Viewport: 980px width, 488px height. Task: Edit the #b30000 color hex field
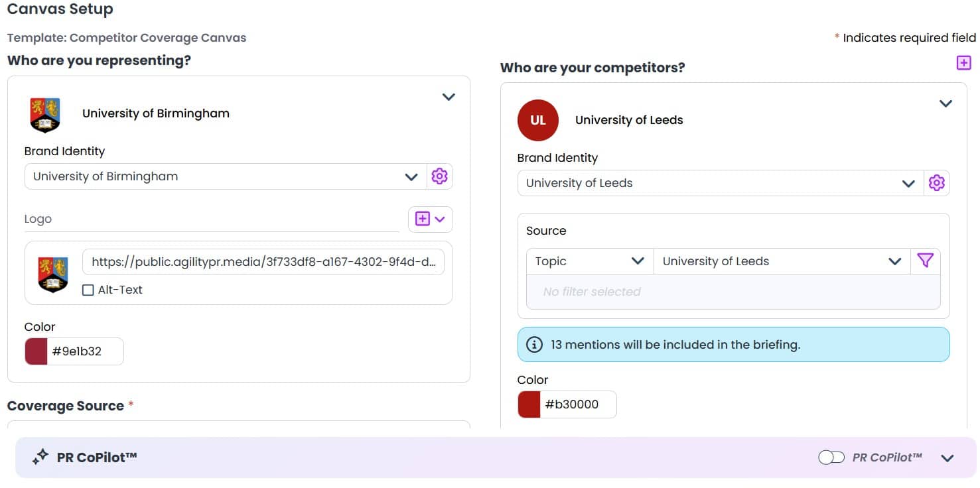[x=579, y=404]
